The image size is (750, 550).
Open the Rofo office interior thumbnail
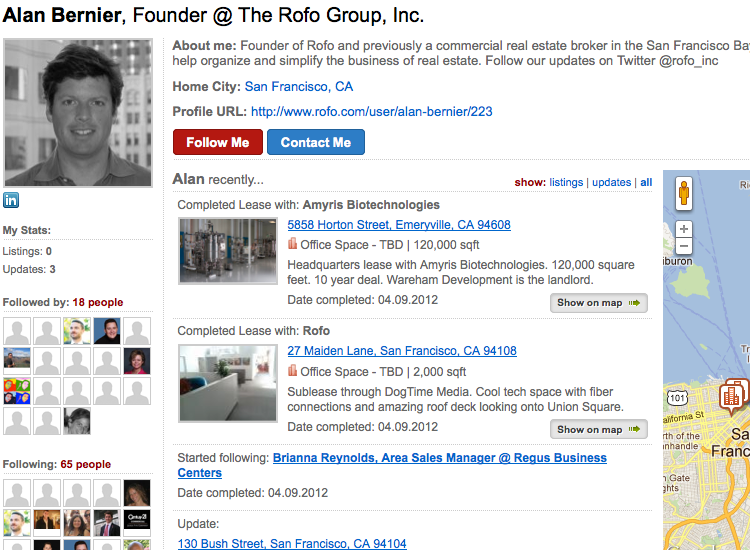[x=228, y=383]
